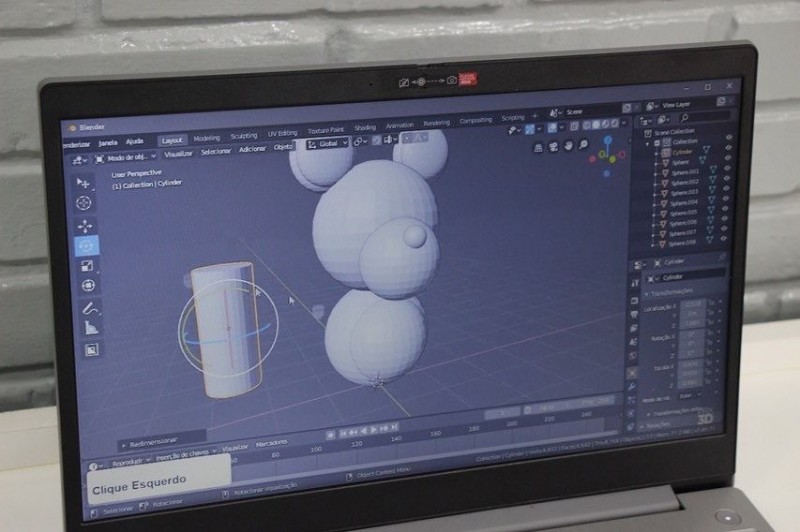Open the Modo de objeto dropdown
800x532 pixels.
pyautogui.click(x=126, y=159)
